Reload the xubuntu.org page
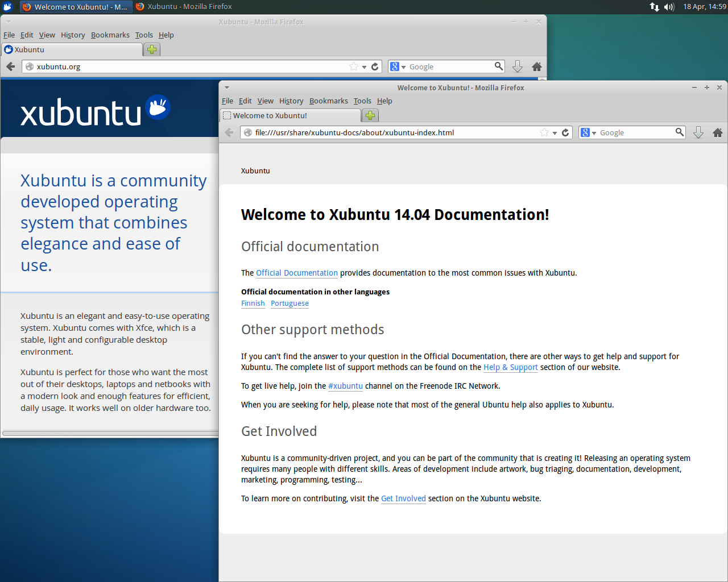The image size is (728, 582). pyautogui.click(x=375, y=66)
